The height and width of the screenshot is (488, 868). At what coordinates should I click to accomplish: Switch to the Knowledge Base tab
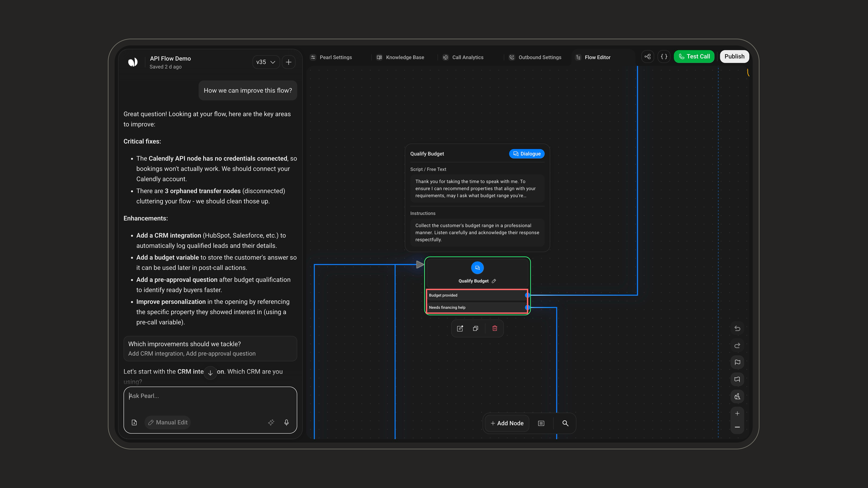[x=401, y=57]
